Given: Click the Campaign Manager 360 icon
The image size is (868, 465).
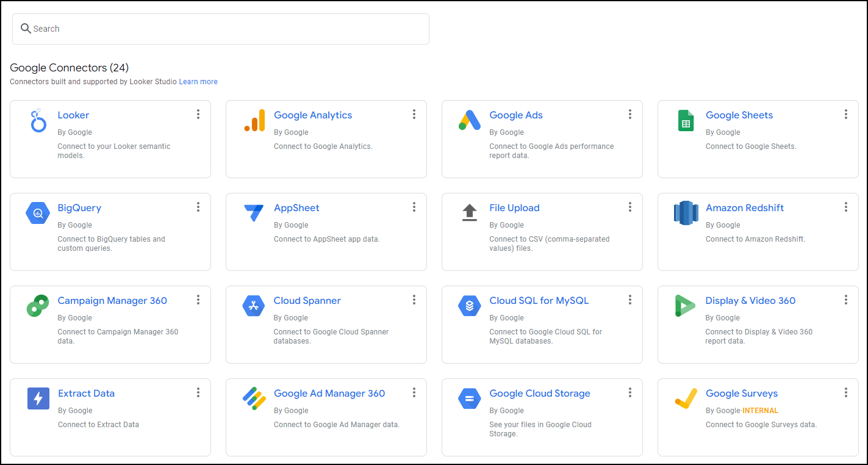Looking at the screenshot, I should [38, 306].
